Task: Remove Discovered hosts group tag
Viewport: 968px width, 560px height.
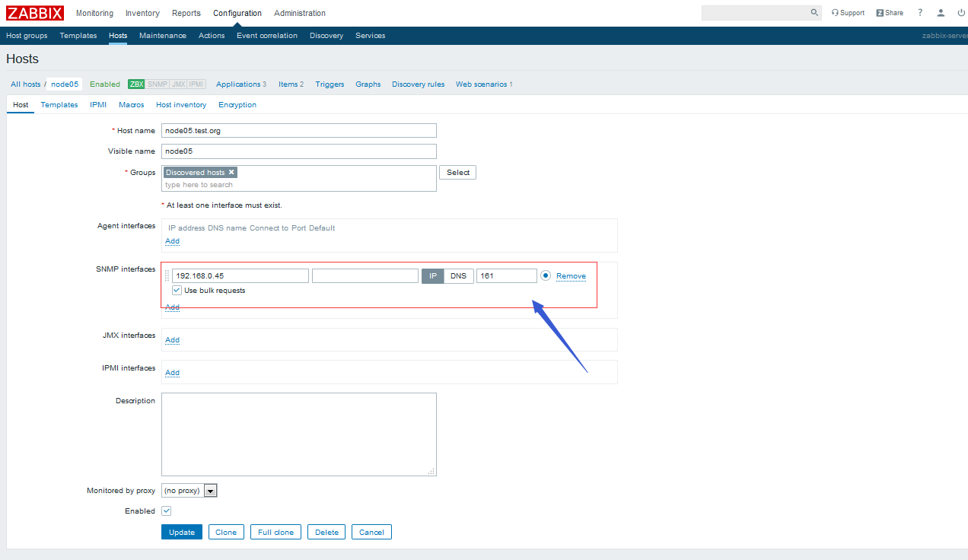Action: coord(232,172)
